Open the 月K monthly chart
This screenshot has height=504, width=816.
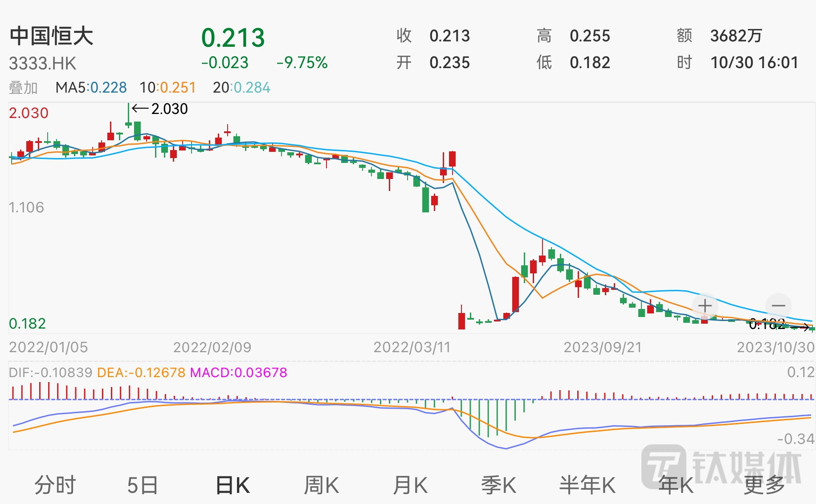pos(410,485)
